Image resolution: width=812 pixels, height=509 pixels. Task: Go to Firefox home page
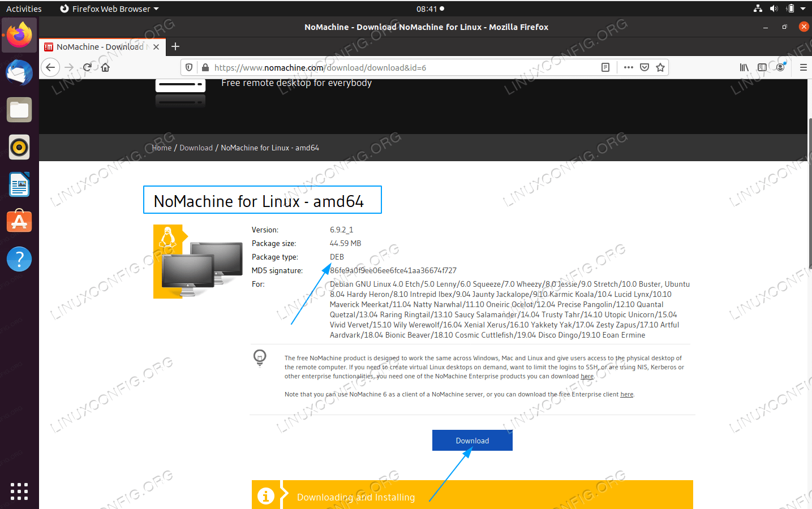(x=105, y=67)
